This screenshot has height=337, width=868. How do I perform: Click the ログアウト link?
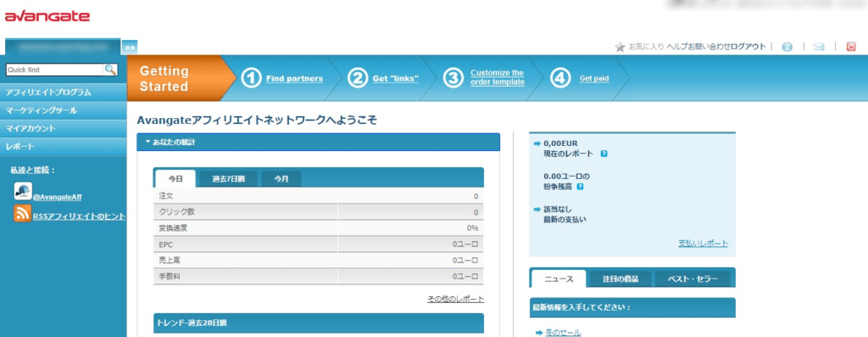click(748, 48)
